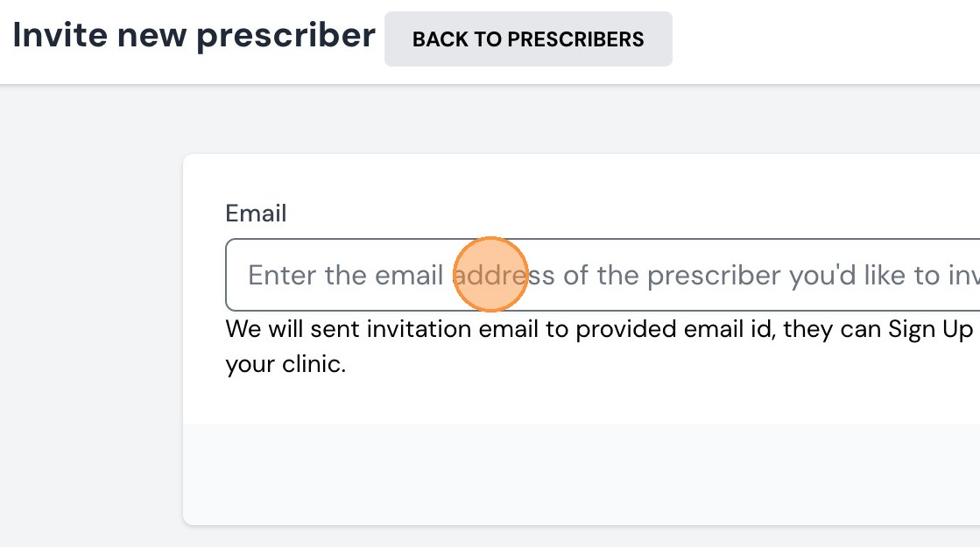Click the word "Invite" in the page title

[x=59, y=36]
